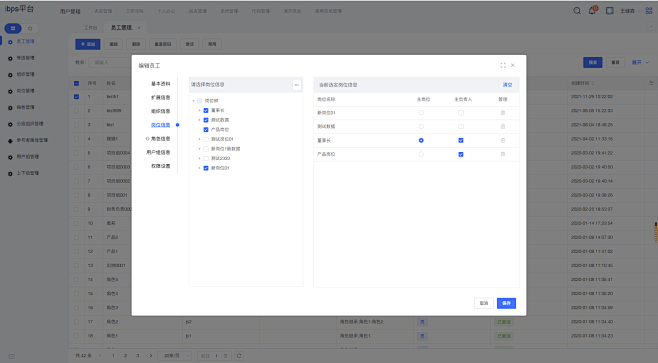This screenshot has height=363, width=658.
Task: Click 取消 to cancel editing
Action: 484,303
